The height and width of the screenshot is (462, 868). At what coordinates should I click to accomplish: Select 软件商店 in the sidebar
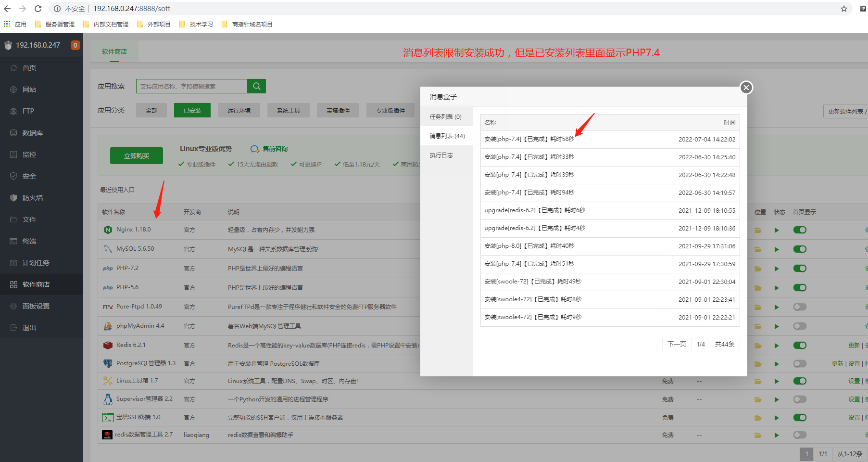[x=41, y=284]
